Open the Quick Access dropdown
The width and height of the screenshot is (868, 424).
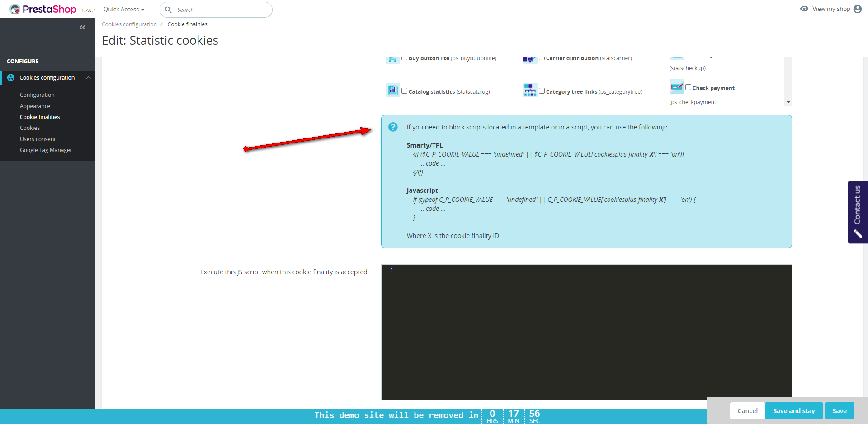124,9
